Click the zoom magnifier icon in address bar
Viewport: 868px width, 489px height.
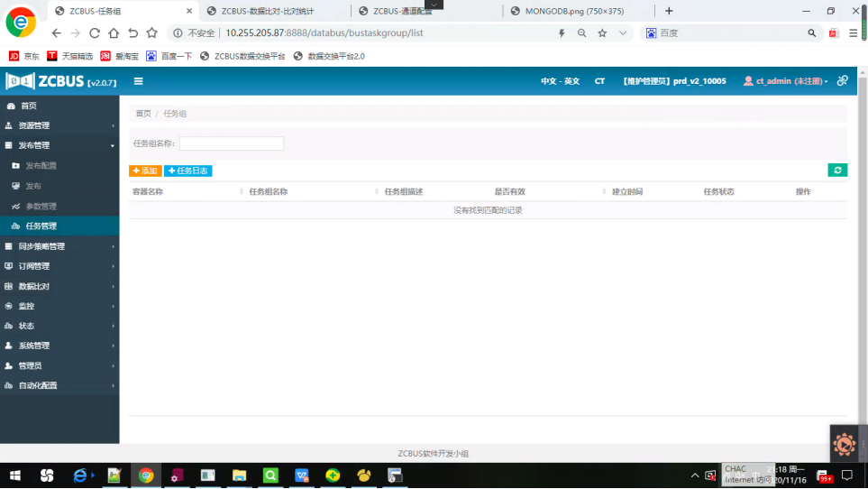pyautogui.click(x=581, y=32)
